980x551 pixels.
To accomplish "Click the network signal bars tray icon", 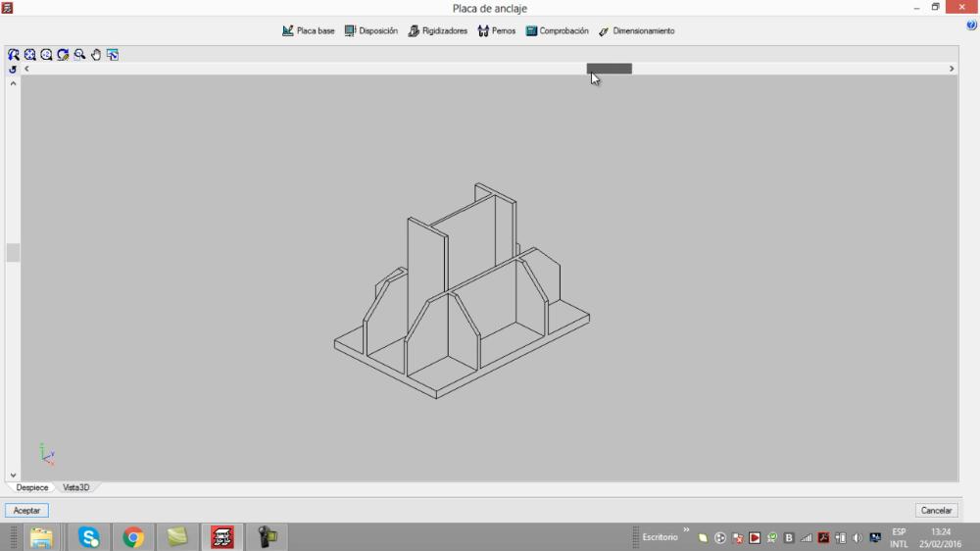I will coord(807,538).
